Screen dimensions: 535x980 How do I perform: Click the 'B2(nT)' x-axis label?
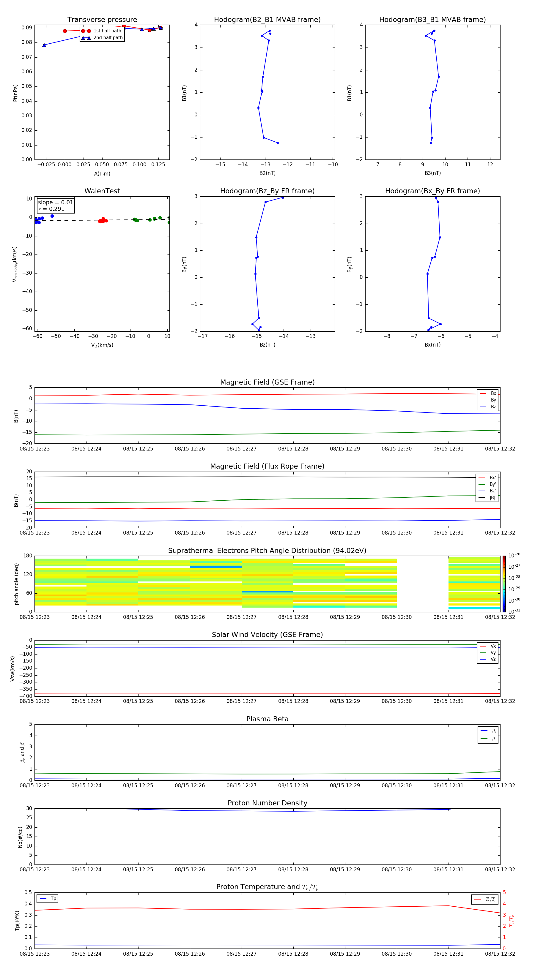tap(267, 173)
